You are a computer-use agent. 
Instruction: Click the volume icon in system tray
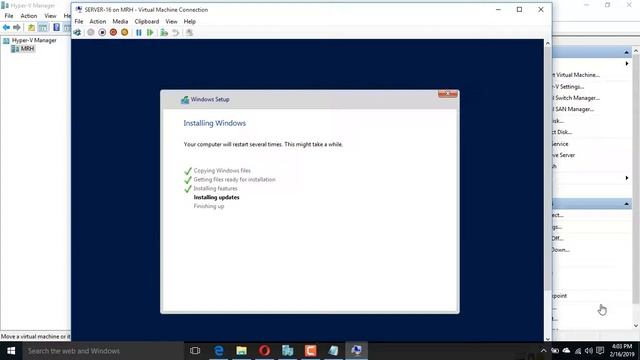click(589, 351)
